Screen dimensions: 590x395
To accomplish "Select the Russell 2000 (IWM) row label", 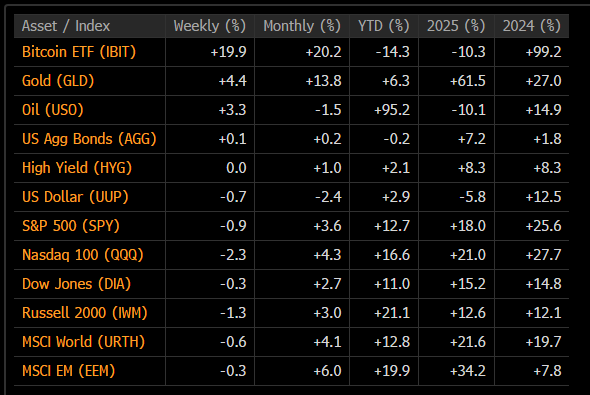I will [85, 313].
